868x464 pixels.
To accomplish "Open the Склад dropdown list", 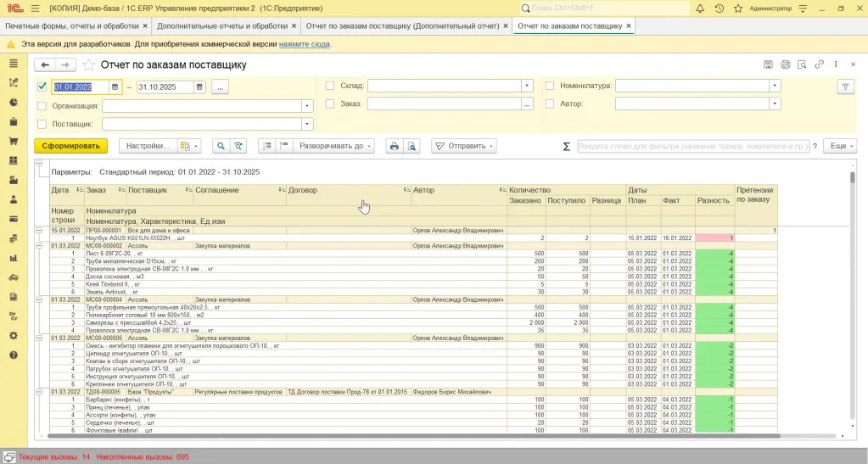I will pos(527,86).
